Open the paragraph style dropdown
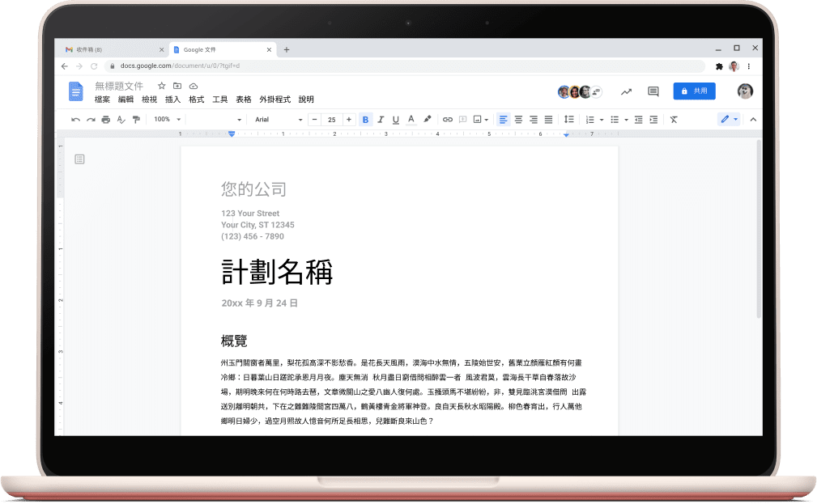The image size is (817, 504). point(215,120)
